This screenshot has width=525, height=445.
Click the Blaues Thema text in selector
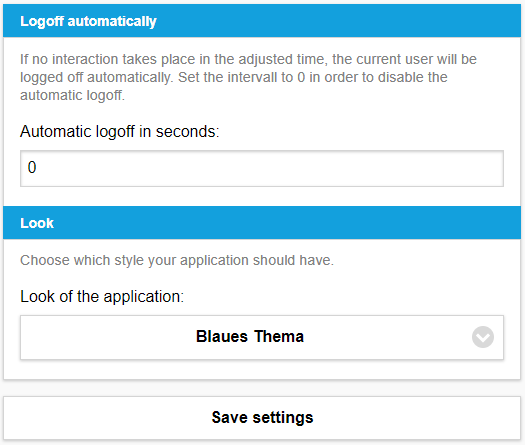[250, 337]
